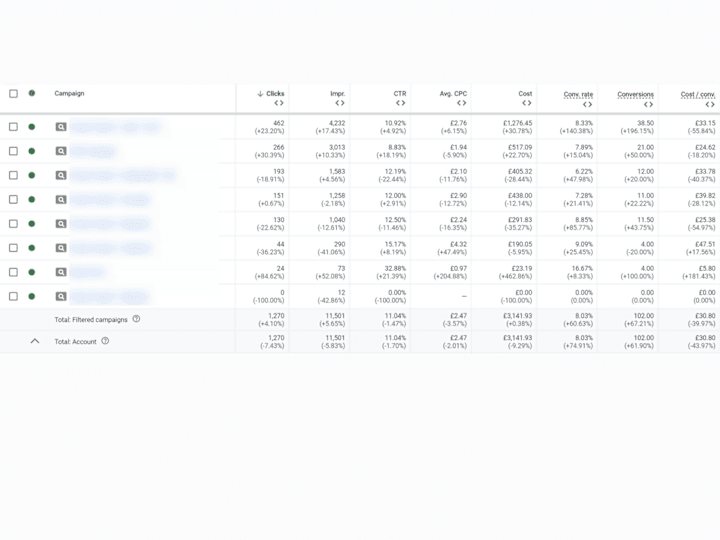720x540 pixels.
Task: Open help icon beside Total: Account
Action: point(105,341)
